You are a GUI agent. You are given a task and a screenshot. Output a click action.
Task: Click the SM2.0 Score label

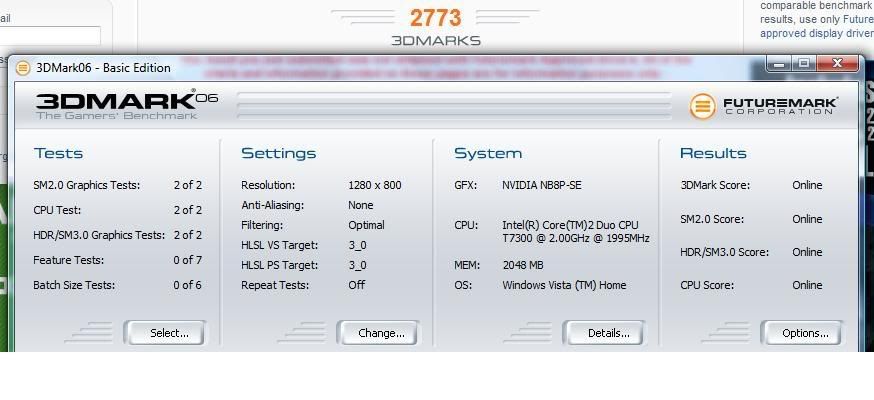[712, 219]
